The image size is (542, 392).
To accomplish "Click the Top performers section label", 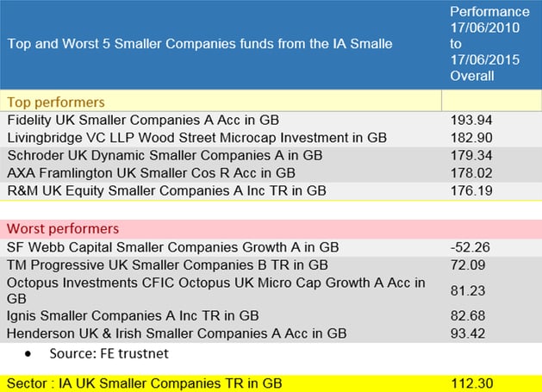I will (x=56, y=102).
